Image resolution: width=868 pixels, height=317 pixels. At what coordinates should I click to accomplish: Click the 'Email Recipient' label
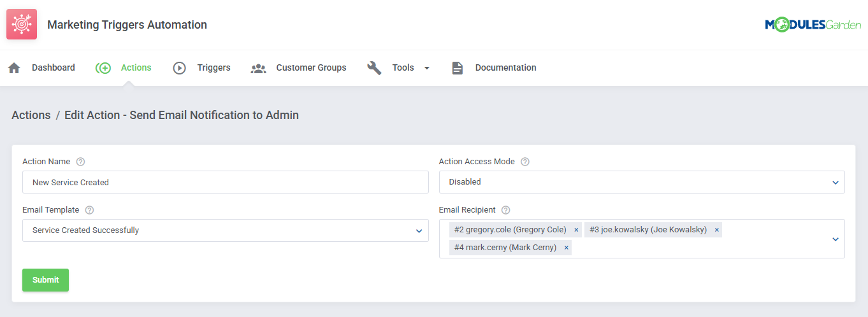(x=467, y=210)
